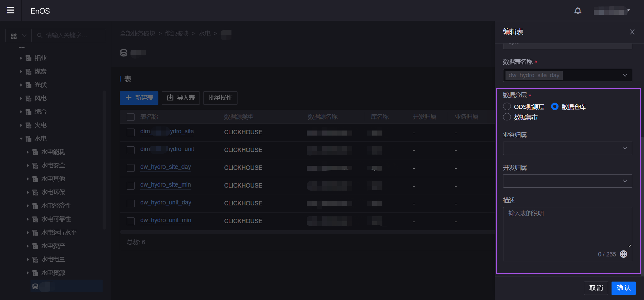Check the row ending in ydro_site
The image size is (644, 300).
click(131, 132)
